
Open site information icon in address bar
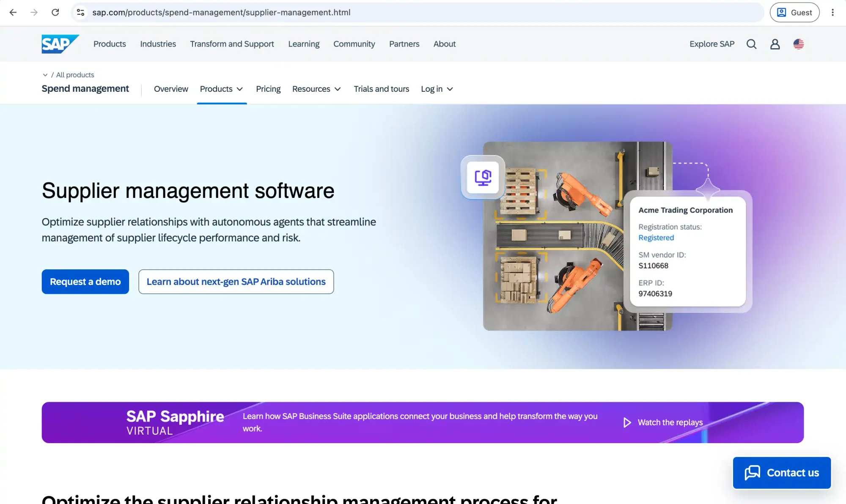coord(80,12)
